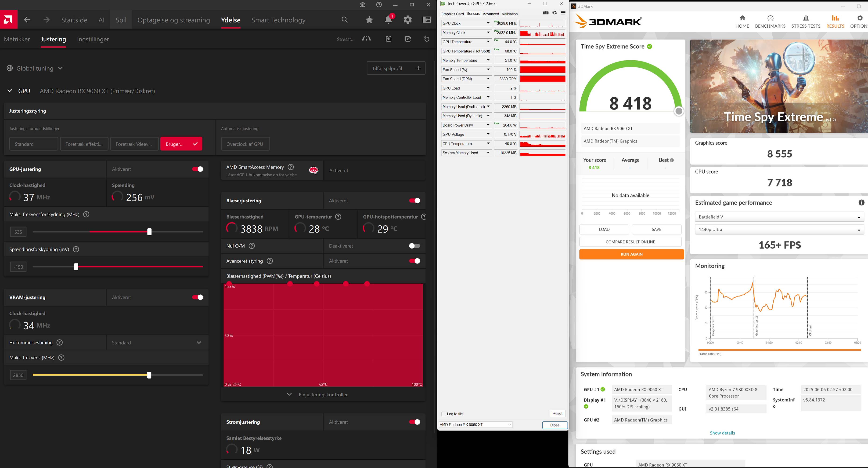This screenshot has width=868, height=468.
Task: Enable the Nul O/M switch
Action: (x=414, y=246)
